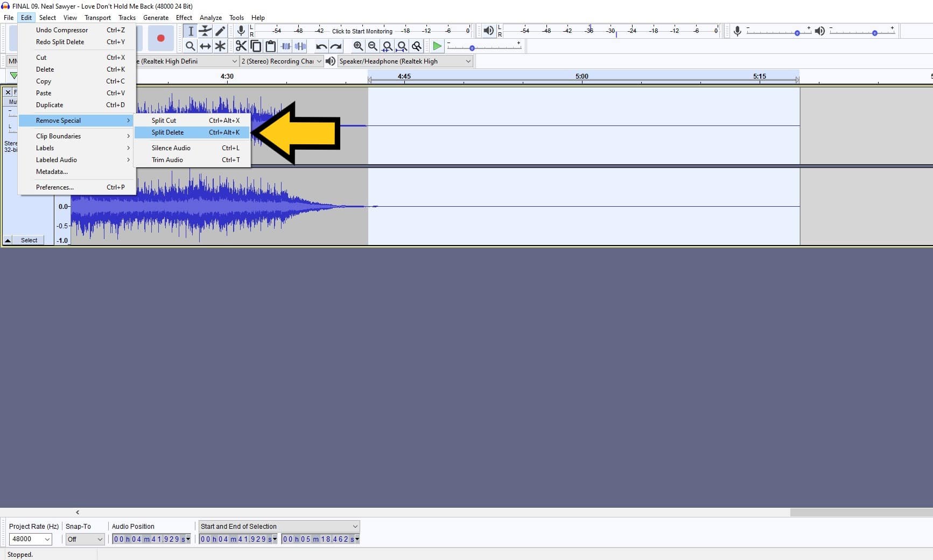Select the Draw tool
The image size is (933, 560).
pyautogui.click(x=220, y=31)
